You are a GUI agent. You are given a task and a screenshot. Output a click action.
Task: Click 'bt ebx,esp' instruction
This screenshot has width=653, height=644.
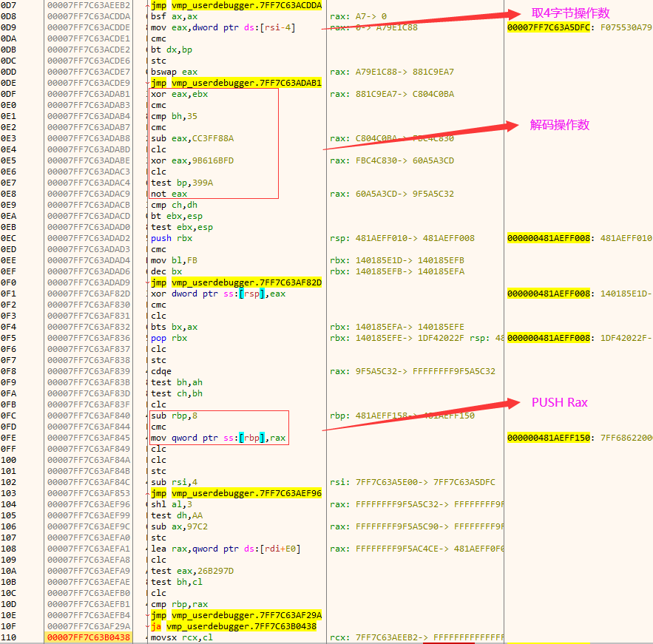(x=177, y=216)
